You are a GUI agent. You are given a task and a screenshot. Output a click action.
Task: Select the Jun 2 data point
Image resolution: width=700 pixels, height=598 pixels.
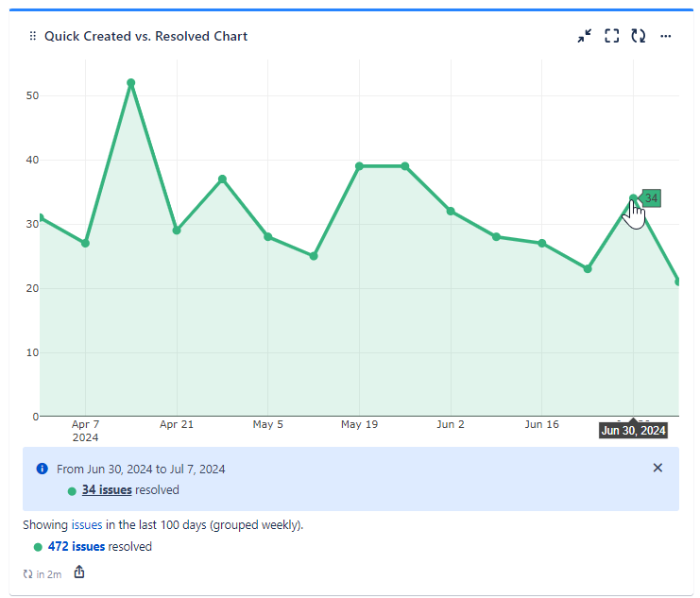pyautogui.click(x=451, y=211)
